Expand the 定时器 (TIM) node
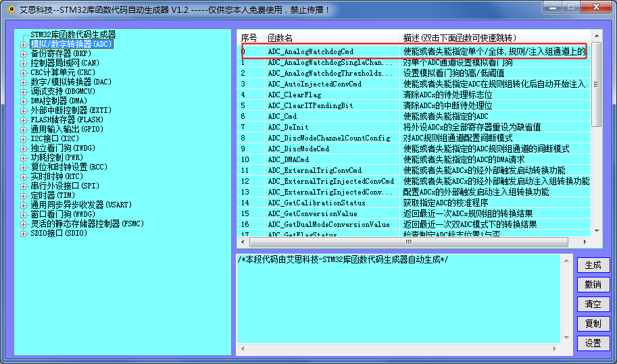The image size is (617, 364). (23, 196)
